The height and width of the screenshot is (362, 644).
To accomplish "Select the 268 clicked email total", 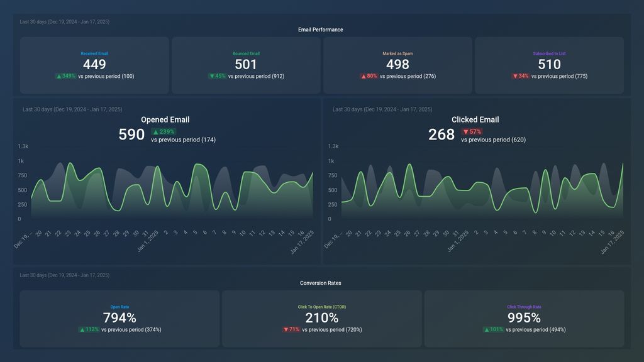I will 441,134.
